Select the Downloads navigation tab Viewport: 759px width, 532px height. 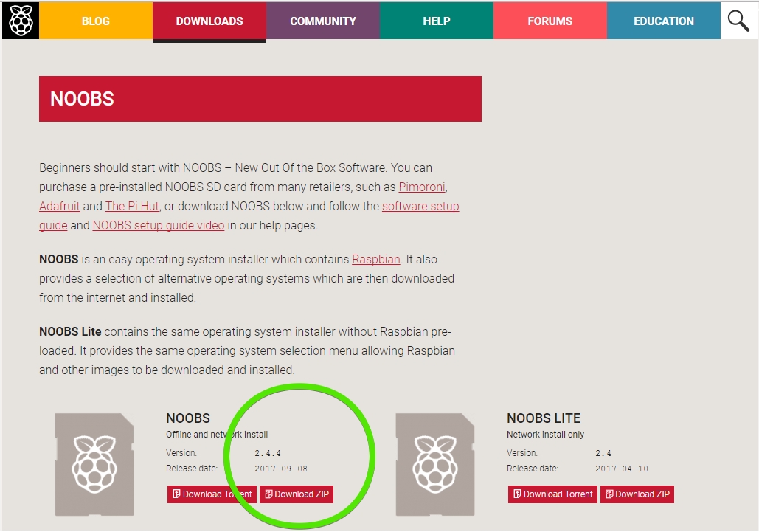209,21
